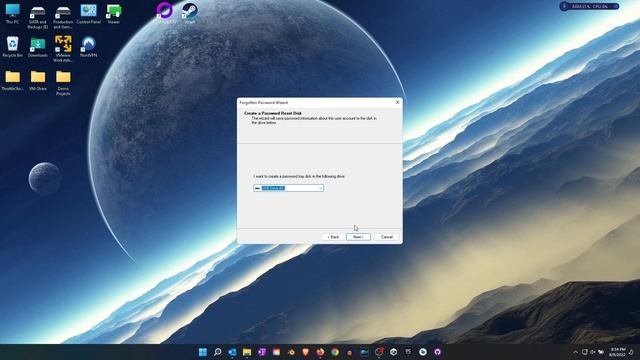This screenshot has height=360, width=640.
Task: Open Google Chrome from the taskbar
Action: 335,352
